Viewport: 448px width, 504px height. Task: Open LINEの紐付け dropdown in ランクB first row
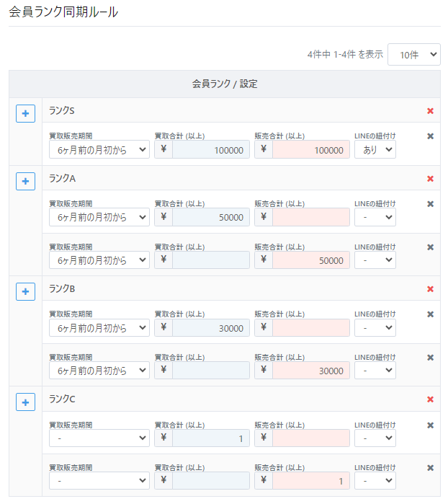click(x=375, y=327)
